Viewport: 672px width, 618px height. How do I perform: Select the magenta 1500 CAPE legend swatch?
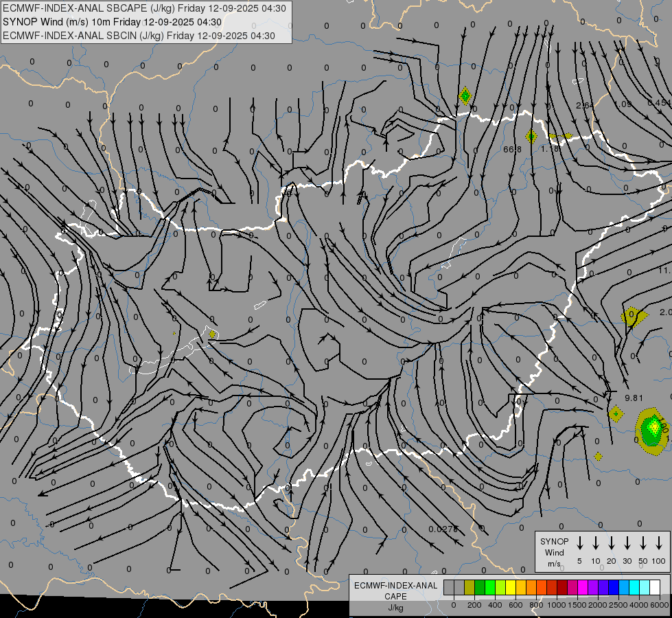pos(583,587)
